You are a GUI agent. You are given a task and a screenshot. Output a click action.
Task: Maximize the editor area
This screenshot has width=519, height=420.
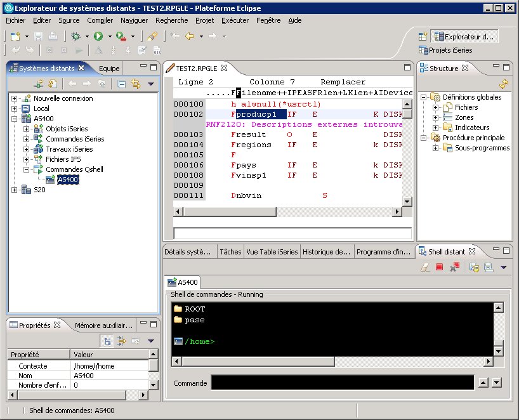click(x=407, y=67)
